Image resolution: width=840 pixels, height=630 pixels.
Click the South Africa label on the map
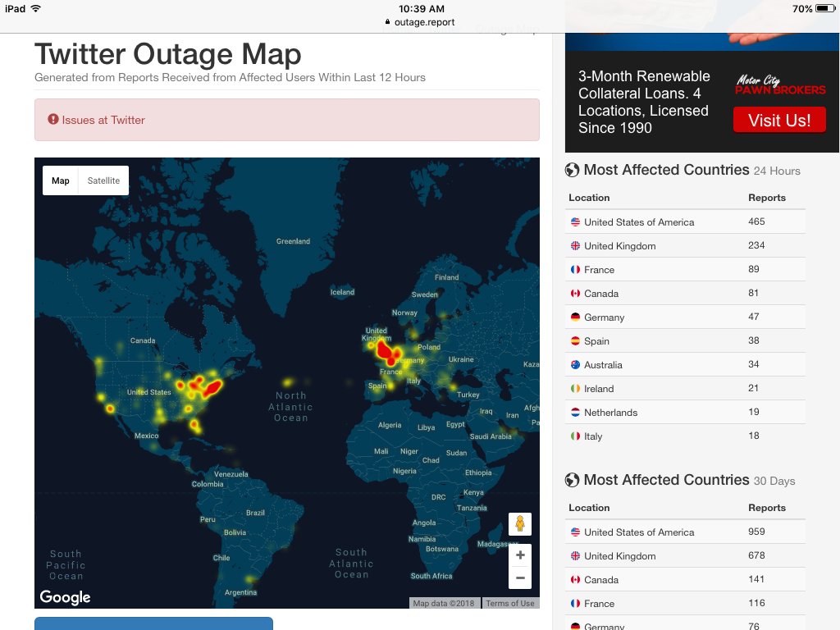[431, 576]
